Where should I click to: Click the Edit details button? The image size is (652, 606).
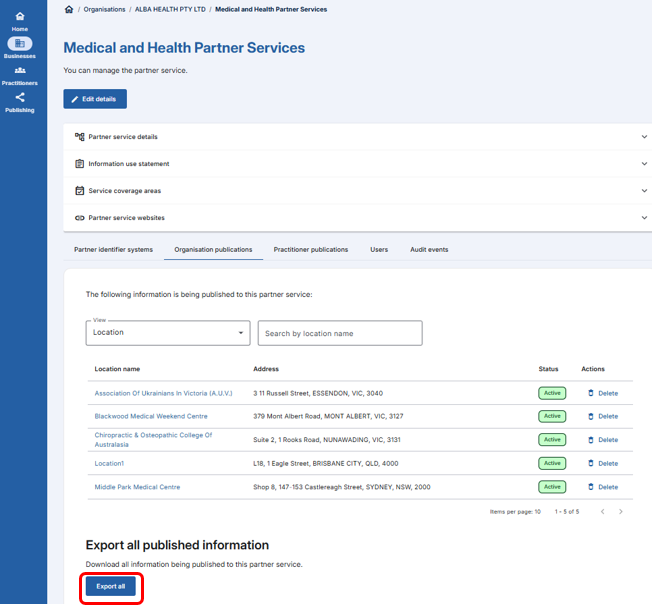pos(95,99)
